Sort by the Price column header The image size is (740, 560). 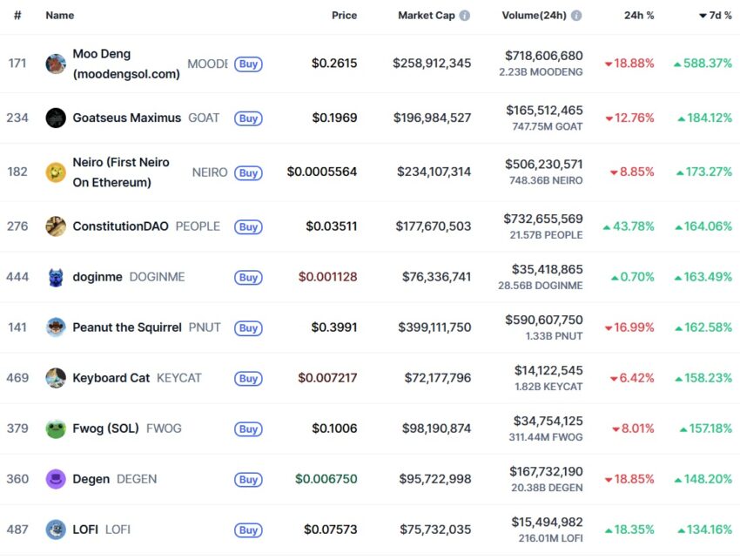click(x=344, y=16)
